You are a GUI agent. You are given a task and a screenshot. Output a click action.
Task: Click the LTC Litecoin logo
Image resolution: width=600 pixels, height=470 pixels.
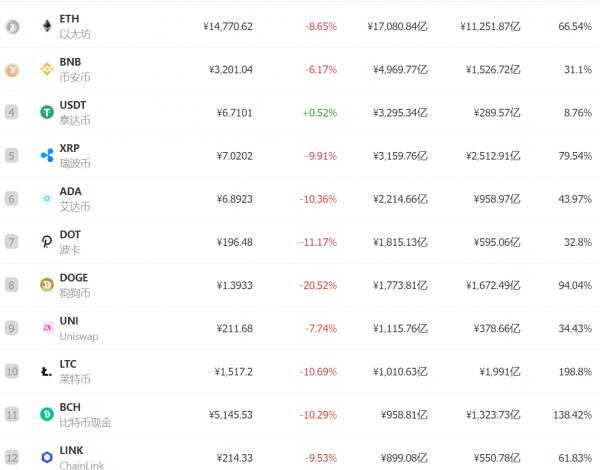pos(47,371)
